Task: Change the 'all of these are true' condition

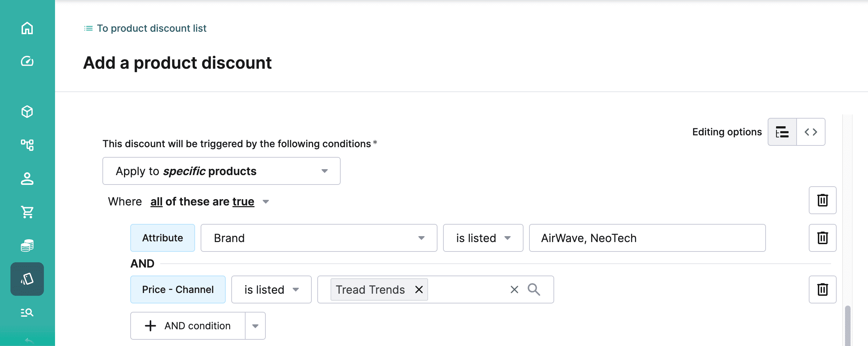Action: tap(210, 202)
